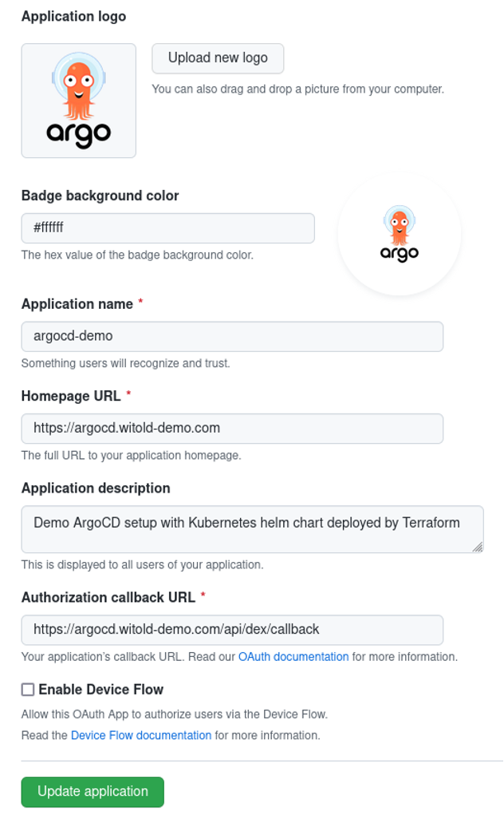Click inside the Application description text area
The width and height of the screenshot is (504, 819).
coord(253,528)
